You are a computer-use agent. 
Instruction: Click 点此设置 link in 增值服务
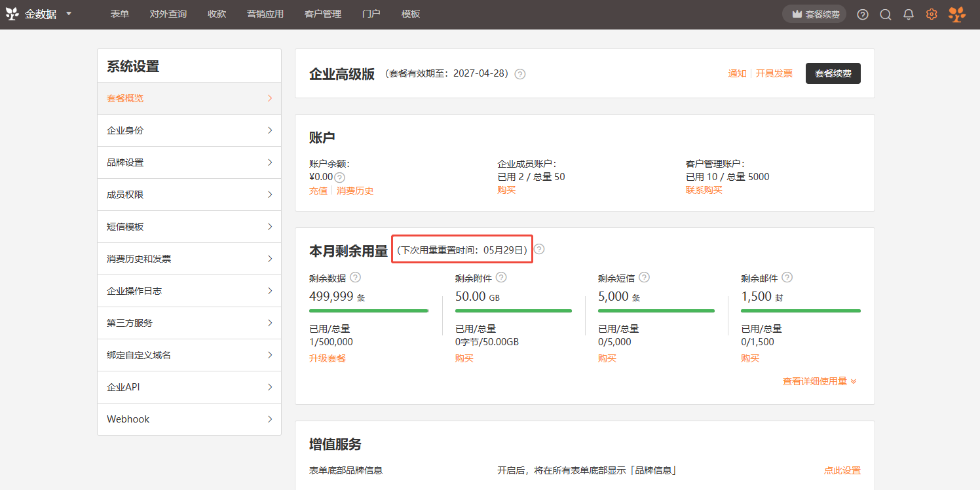pos(842,470)
